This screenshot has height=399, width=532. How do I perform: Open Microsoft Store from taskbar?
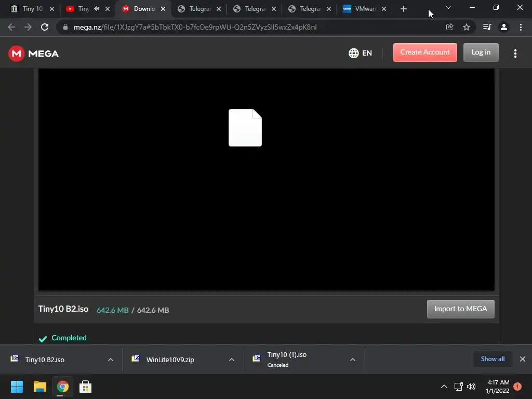86,387
